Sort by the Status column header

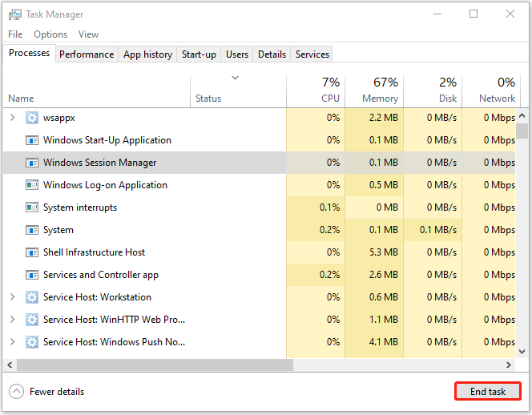238,91
